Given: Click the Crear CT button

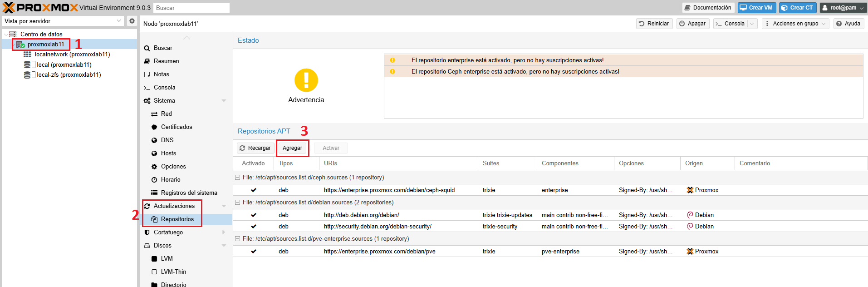Looking at the screenshot, I should pyautogui.click(x=798, y=8).
